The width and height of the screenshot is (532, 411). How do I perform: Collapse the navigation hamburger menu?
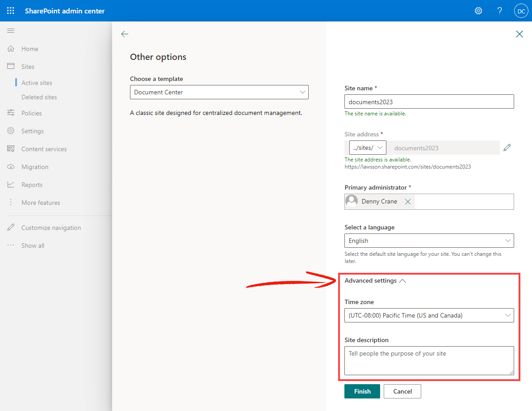(11, 30)
